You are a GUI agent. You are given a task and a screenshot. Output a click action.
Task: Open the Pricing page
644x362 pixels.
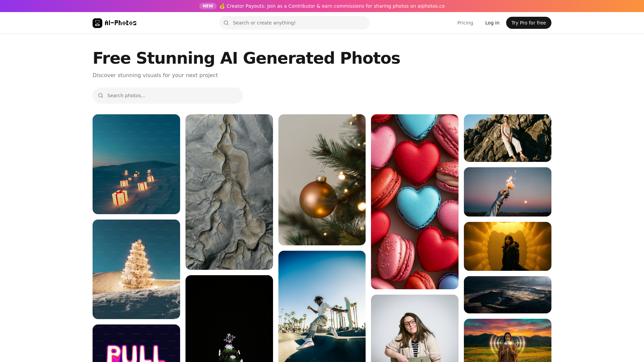click(465, 23)
